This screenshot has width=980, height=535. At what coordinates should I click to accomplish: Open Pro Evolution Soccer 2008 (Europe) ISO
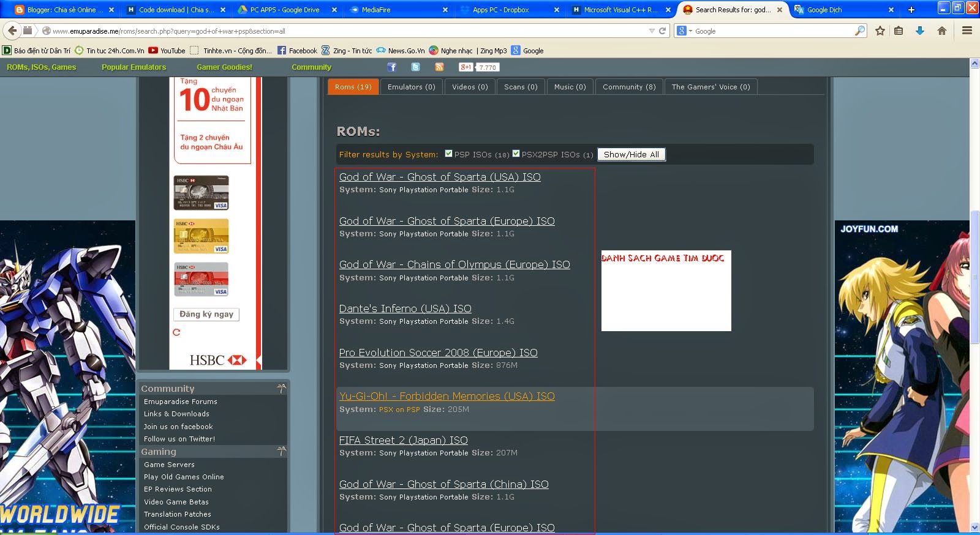pyautogui.click(x=439, y=353)
